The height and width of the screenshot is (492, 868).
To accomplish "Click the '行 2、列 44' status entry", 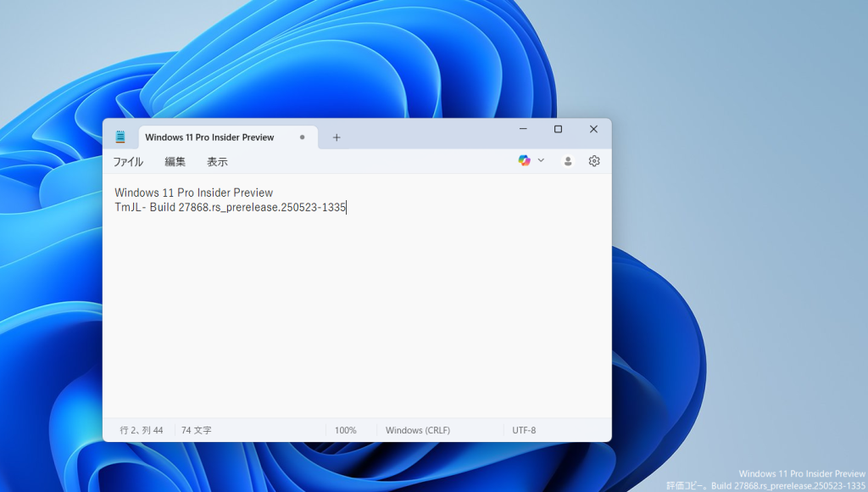I will pyautogui.click(x=142, y=430).
